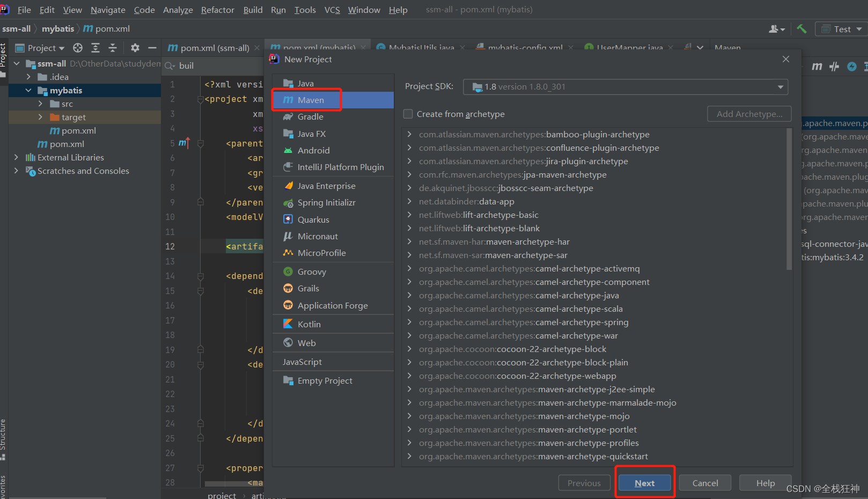Expand Scratches and Consoles node

[x=16, y=171]
